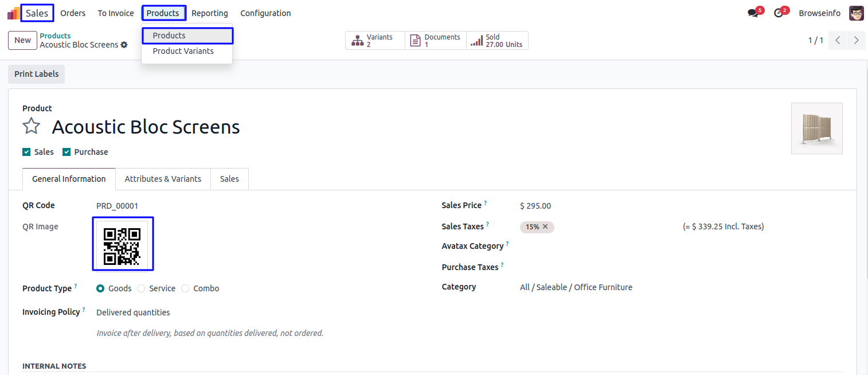Select the Combo product type

point(185,288)
